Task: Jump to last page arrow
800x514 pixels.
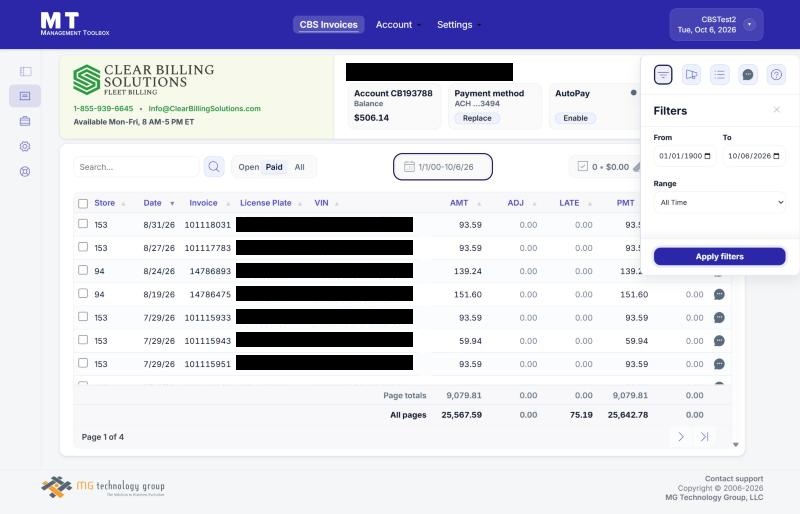Action: (x=705, y=436)
